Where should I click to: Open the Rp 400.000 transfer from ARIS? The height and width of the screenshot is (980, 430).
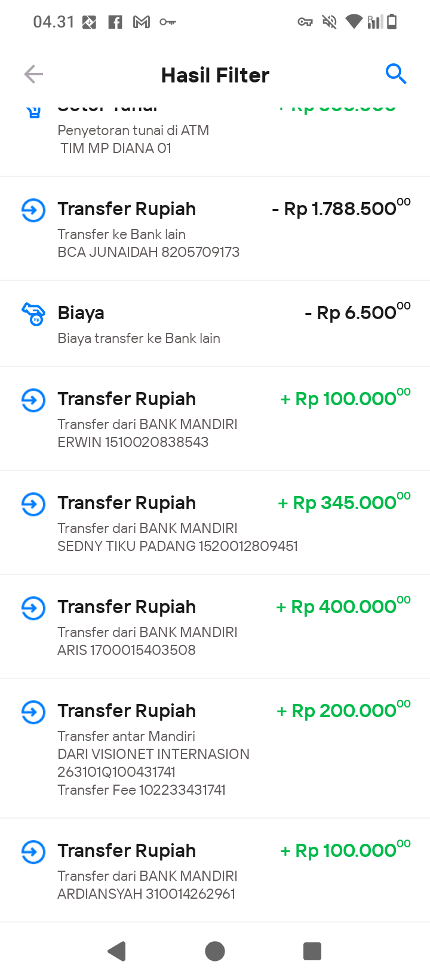pos(215,627)
